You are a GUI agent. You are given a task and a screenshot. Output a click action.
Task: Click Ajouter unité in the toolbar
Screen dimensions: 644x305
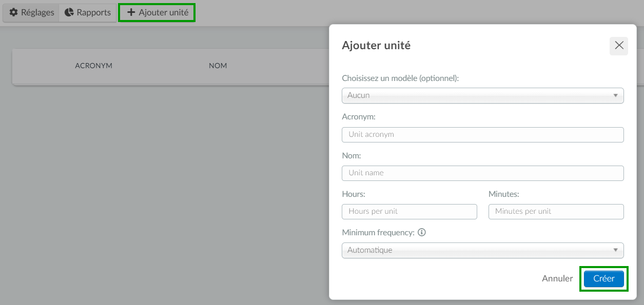[x=157, y=12]
